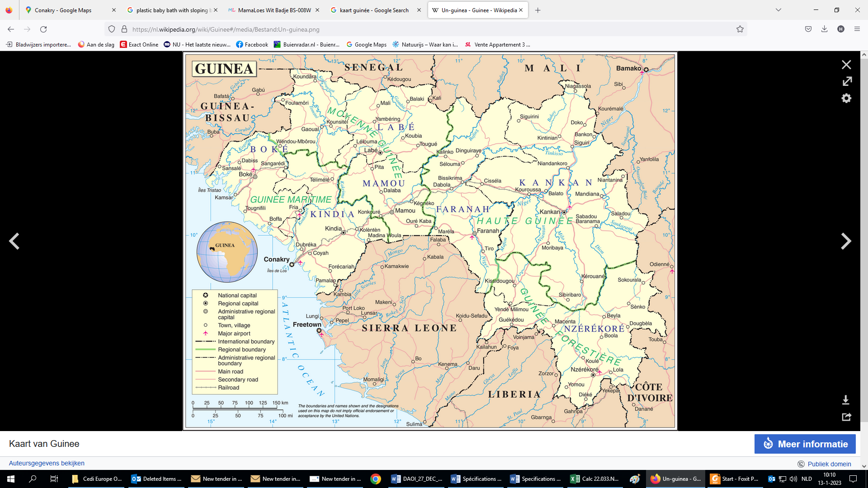
Task: Reload the current page
Action: pyautogui.click(x=43, y=29)
